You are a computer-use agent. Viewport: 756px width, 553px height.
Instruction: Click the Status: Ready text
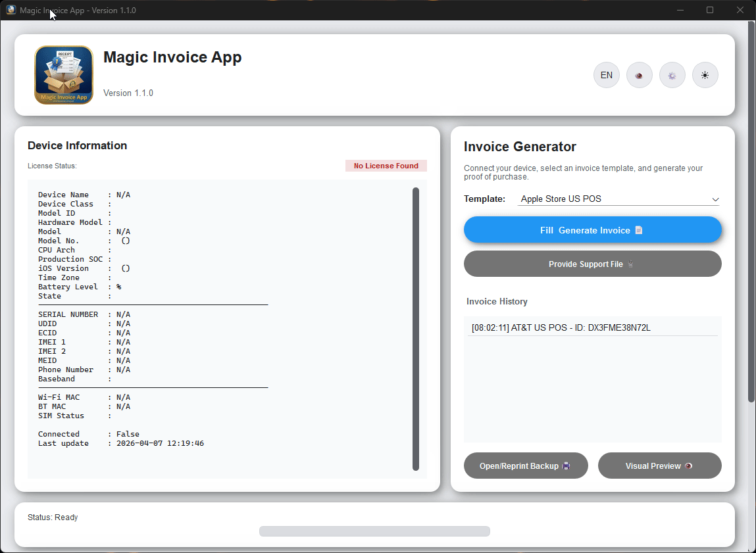coord(53,517)
